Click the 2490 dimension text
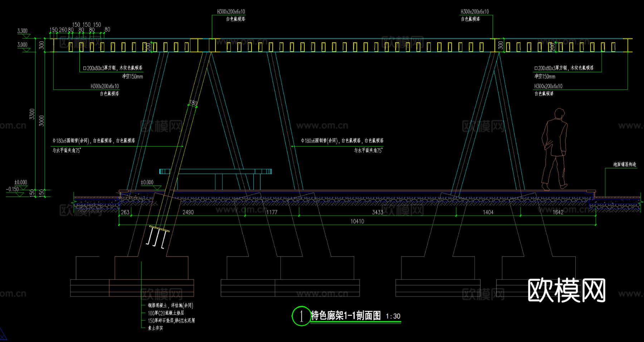The height and width of the screenshot is (342, 644). tap(188, 212)
